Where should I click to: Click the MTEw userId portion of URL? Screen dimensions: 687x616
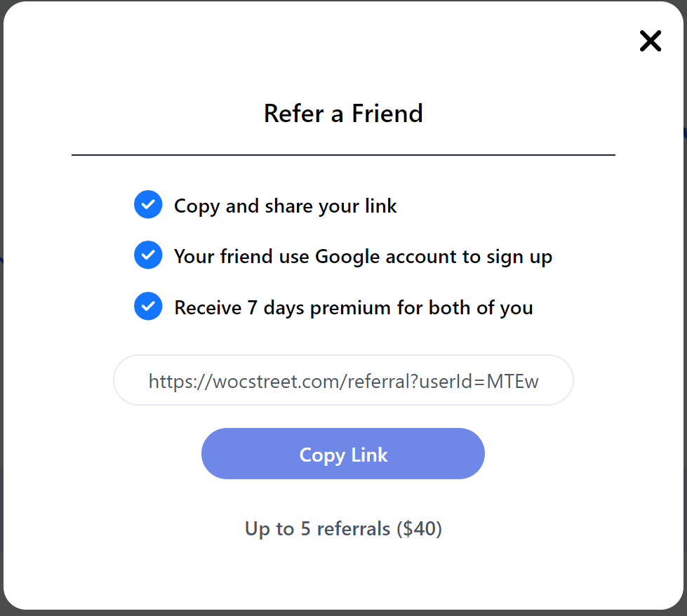click(x=513, y=381)
